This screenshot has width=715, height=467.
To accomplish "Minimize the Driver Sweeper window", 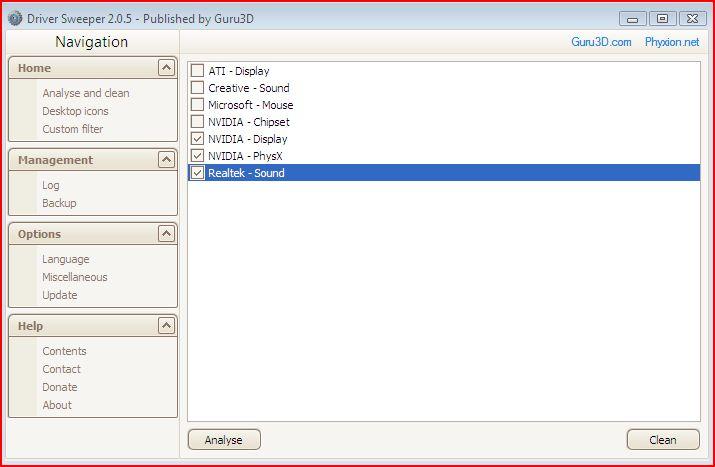I will 632,19.
